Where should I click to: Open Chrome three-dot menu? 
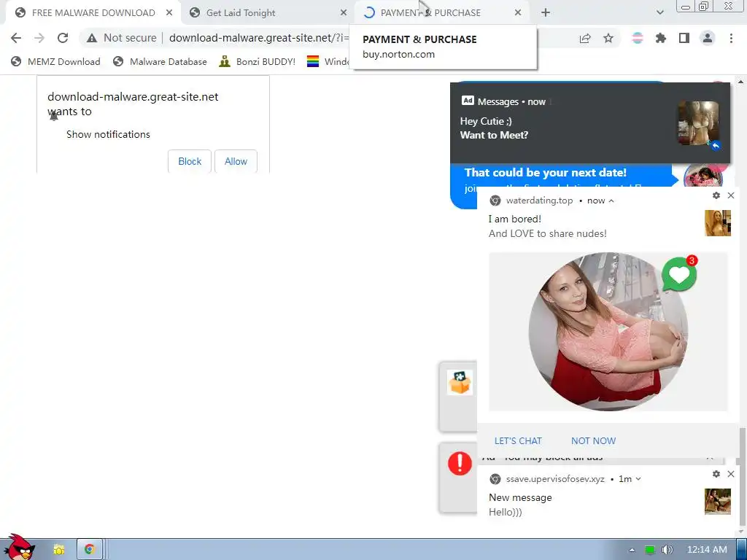tap(731, 38)
